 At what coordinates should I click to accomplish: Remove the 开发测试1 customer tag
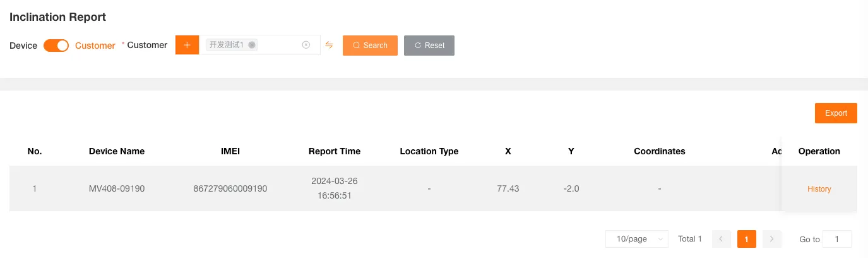pyautogui.click(x=252, y=45)
